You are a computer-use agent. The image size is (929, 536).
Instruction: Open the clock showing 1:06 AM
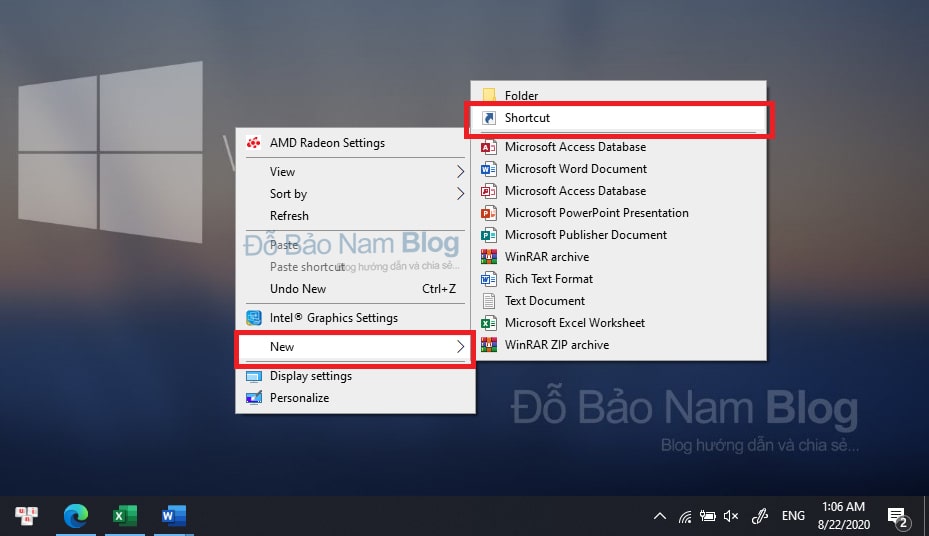[x=844, y=516]
